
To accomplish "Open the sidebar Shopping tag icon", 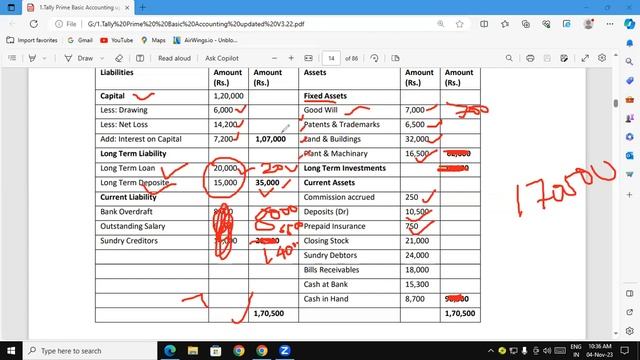I will [x=629, y=80].
